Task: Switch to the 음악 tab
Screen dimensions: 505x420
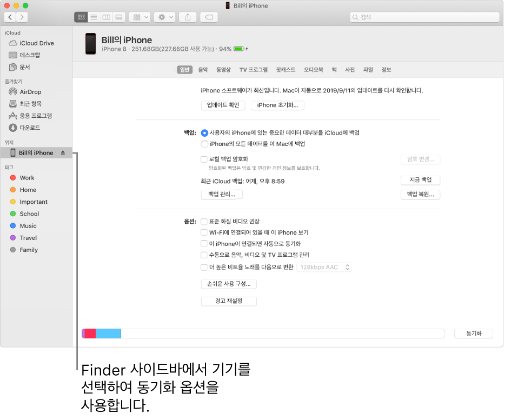Action: pos(203,70)
